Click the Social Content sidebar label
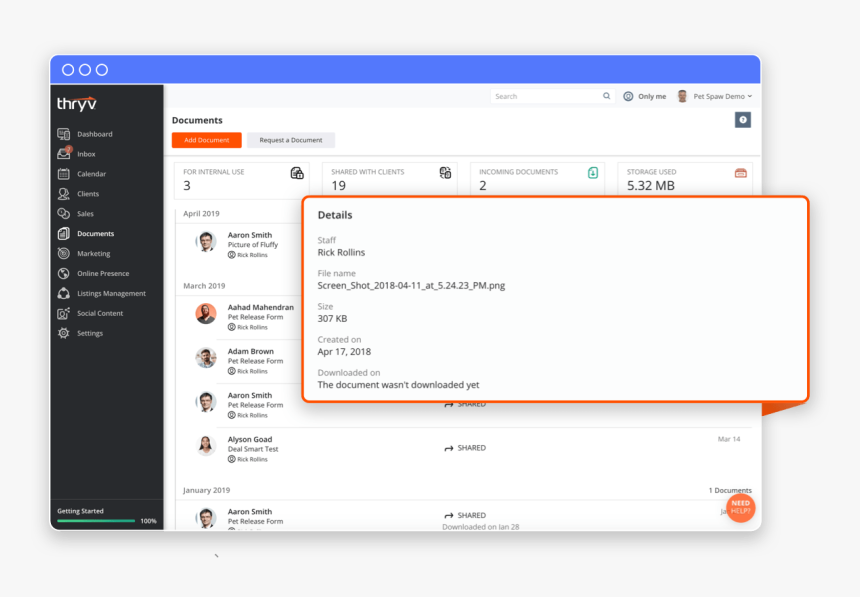The image size is (860, 597). pyautogui.click(x=100, y=313)
